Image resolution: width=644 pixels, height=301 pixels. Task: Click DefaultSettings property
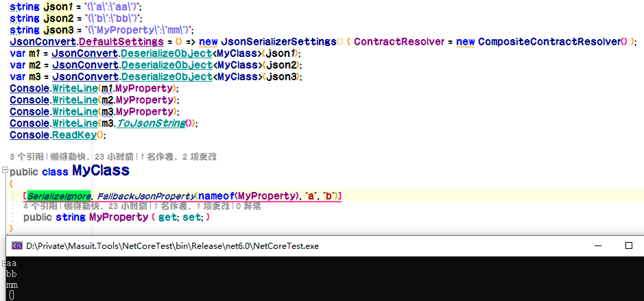click(121, 42)
